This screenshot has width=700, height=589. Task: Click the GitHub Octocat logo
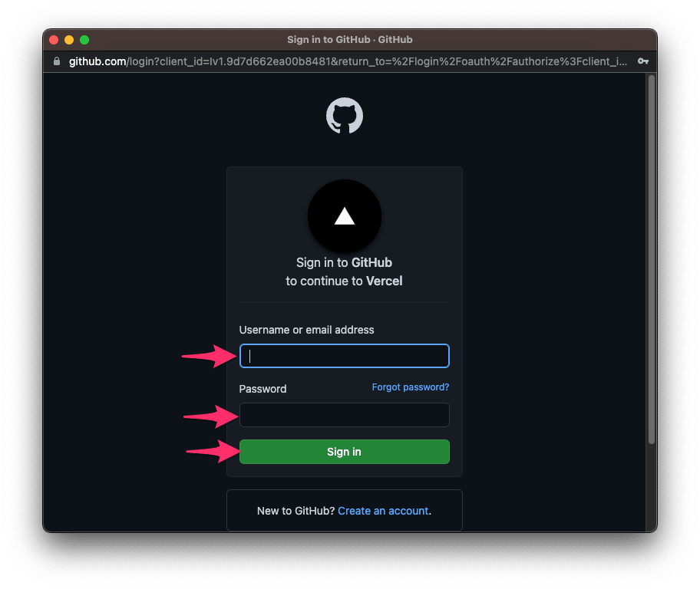pos(344,116)
